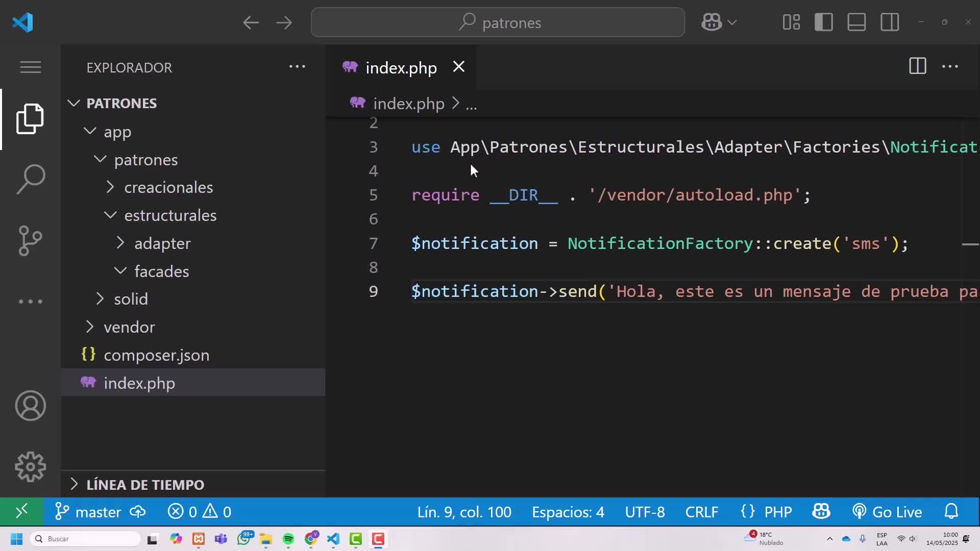Change line ending via CRLF
The image size is (980, 551).
pos(702,512)
